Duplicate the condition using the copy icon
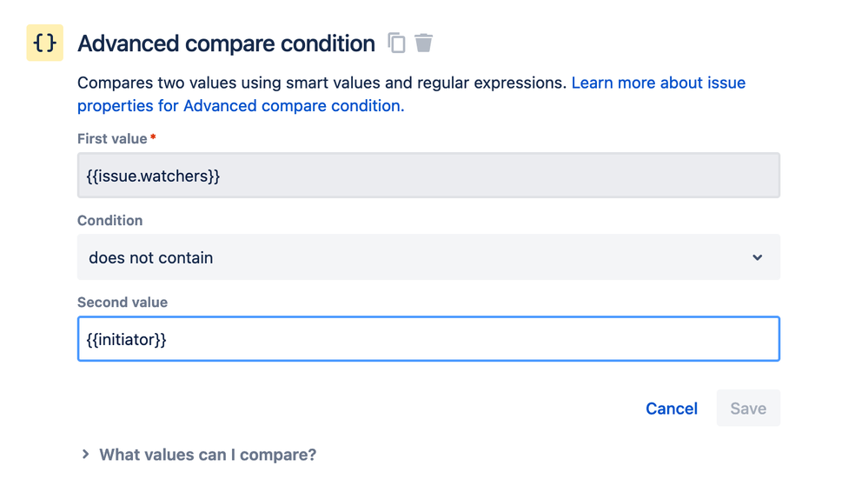This screenshot has height=499, width=868. pos(396,43)
